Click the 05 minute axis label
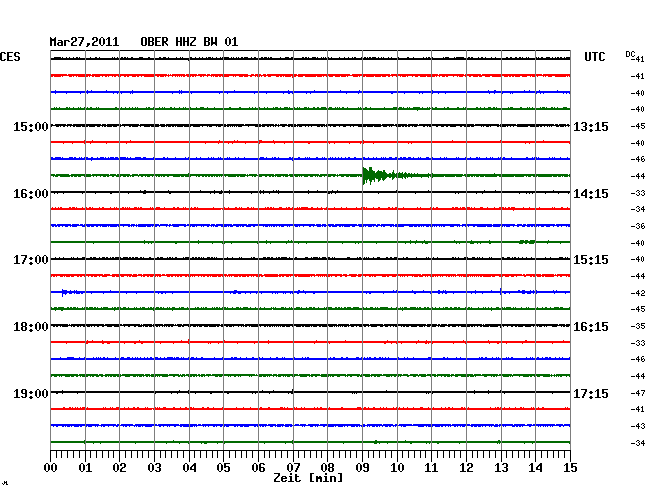This screenshot has width=650, height=494. (223, 468)
